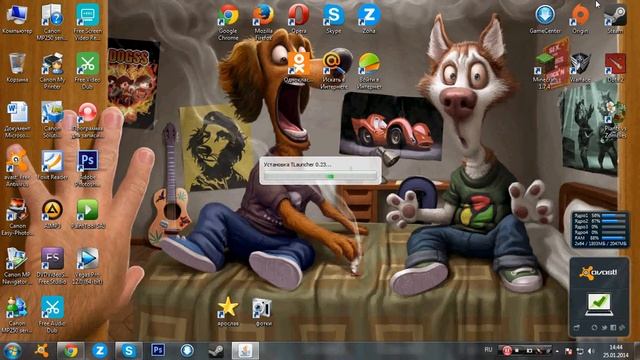Launch Vegas Pro 12.0 shortcut
The image size is (640, 360).
coord(87,266)
